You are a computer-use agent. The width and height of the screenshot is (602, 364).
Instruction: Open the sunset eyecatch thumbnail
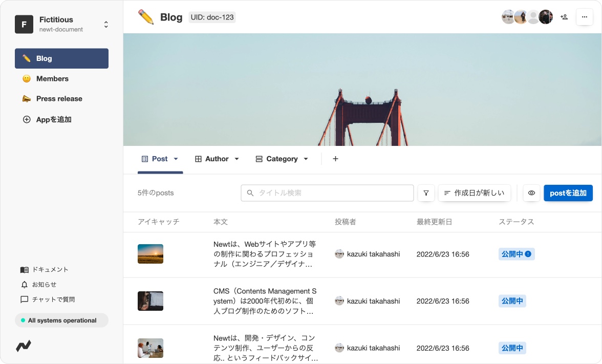click(x=150, y=253)
